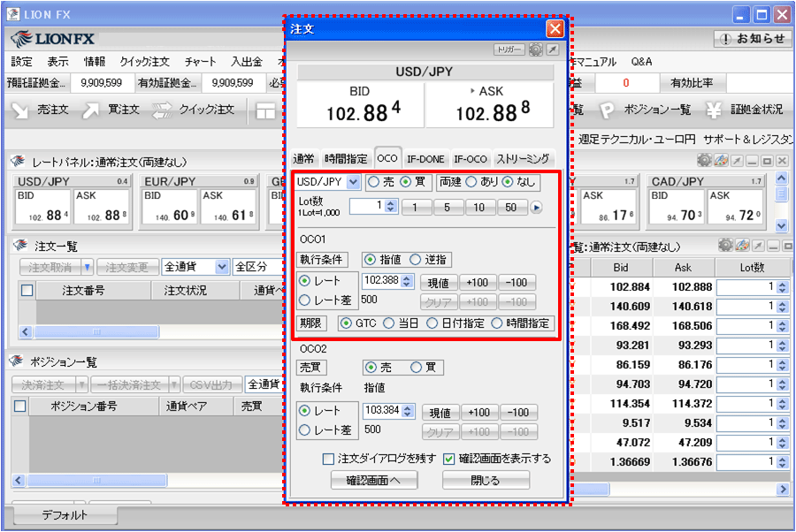This screenshot has width=796, height=532.
Task: Click the round arrow after Lot 50 button
Action: 536,208
